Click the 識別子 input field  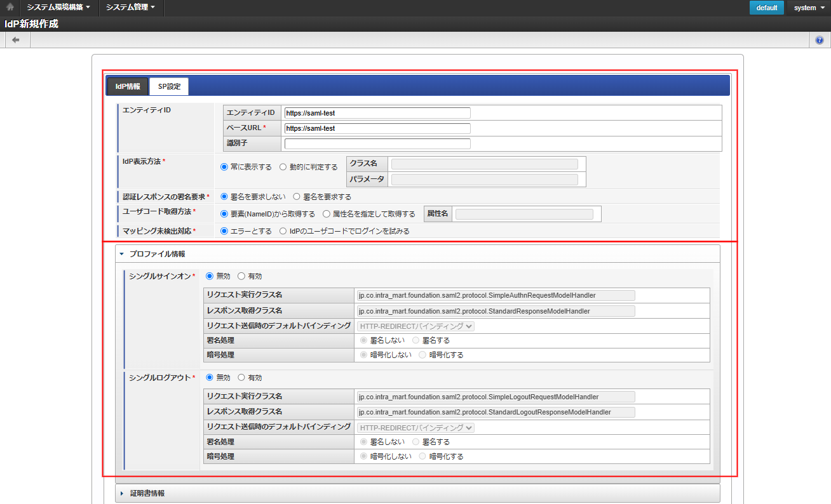376,143
